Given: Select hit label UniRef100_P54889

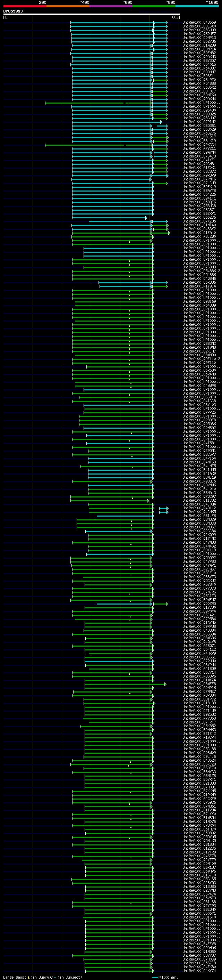Looking at the screenshot, I should [x=199, y=306].
